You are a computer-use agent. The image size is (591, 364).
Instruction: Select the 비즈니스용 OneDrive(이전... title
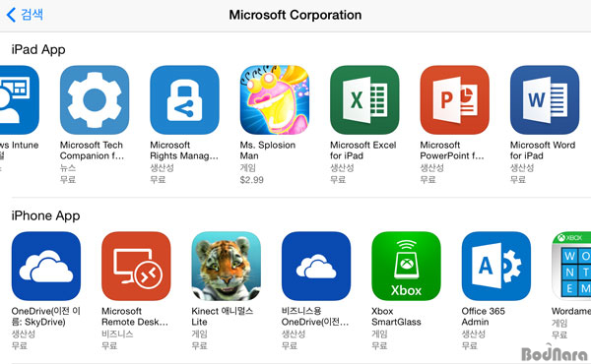[315, 316]
